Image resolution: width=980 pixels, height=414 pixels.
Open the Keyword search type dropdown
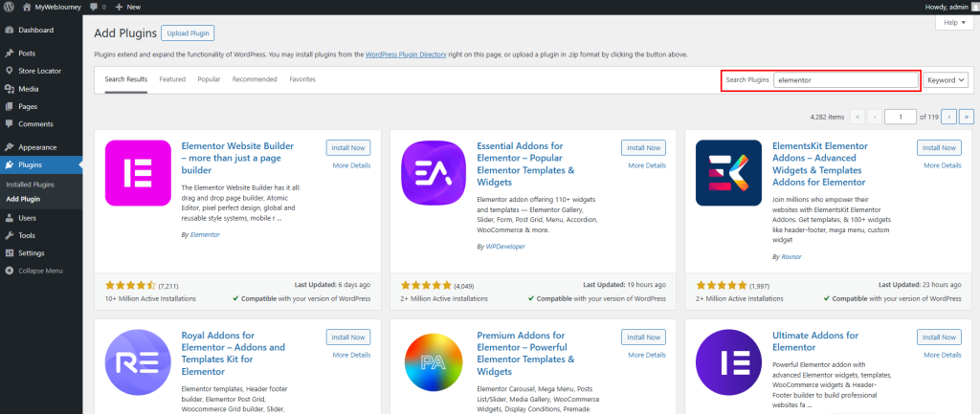(x=945, y=80)
